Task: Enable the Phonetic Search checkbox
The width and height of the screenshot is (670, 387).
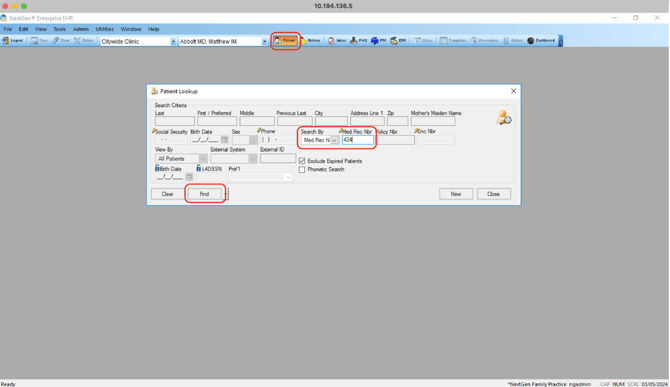Action: coord(302,170)
